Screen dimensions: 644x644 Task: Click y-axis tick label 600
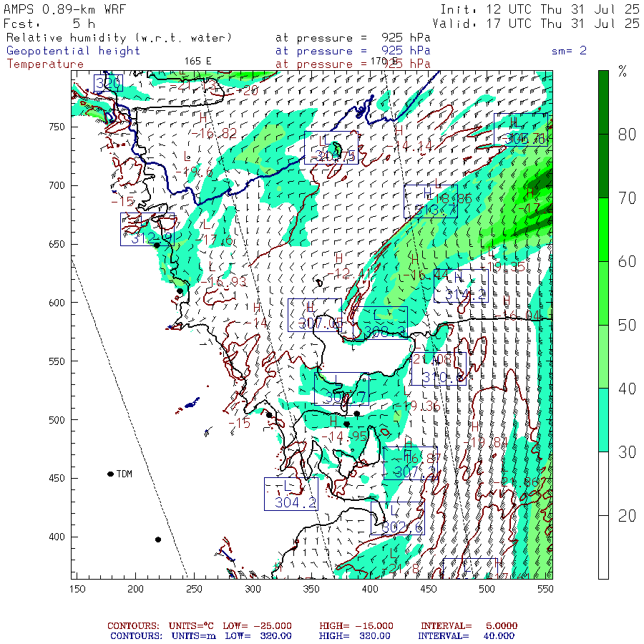pyautogui.click(x=57, y=303)
